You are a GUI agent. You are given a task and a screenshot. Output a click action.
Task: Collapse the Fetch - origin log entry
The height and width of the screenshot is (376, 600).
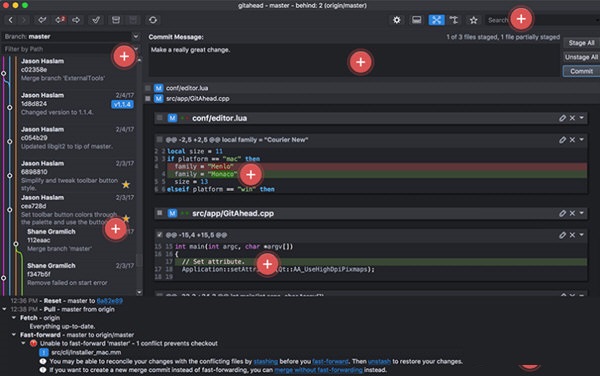coord(14,317)
